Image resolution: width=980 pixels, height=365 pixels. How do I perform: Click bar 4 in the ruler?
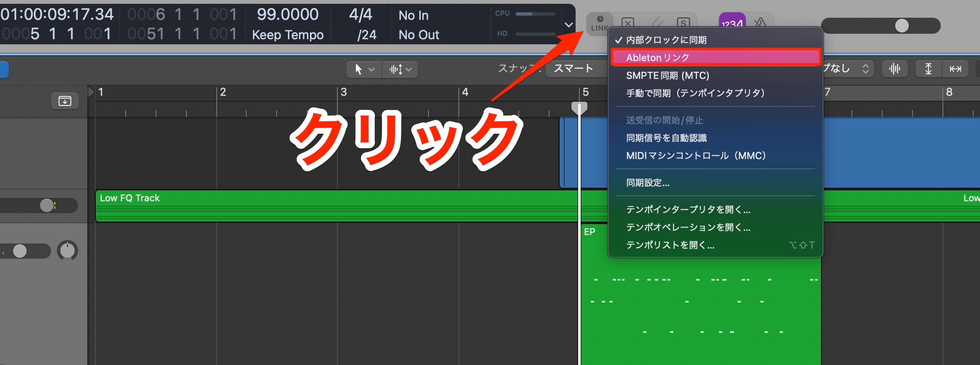tap(465, 92)
